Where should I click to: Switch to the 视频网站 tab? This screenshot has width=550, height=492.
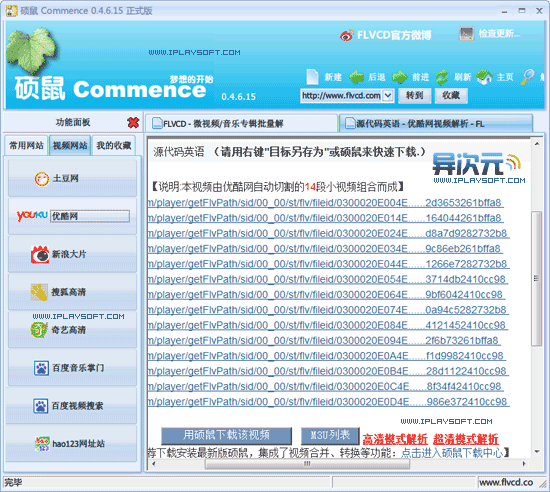pos(70,145)
